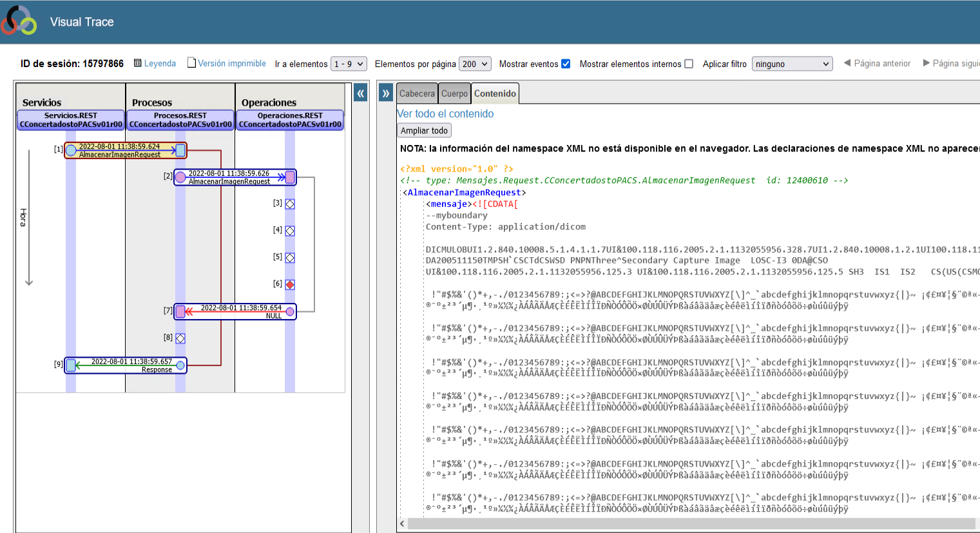This screenshot has width=980, height=533.
Task: Open the Aplicar filtro dropdown
Action: (x=792, y=64)
